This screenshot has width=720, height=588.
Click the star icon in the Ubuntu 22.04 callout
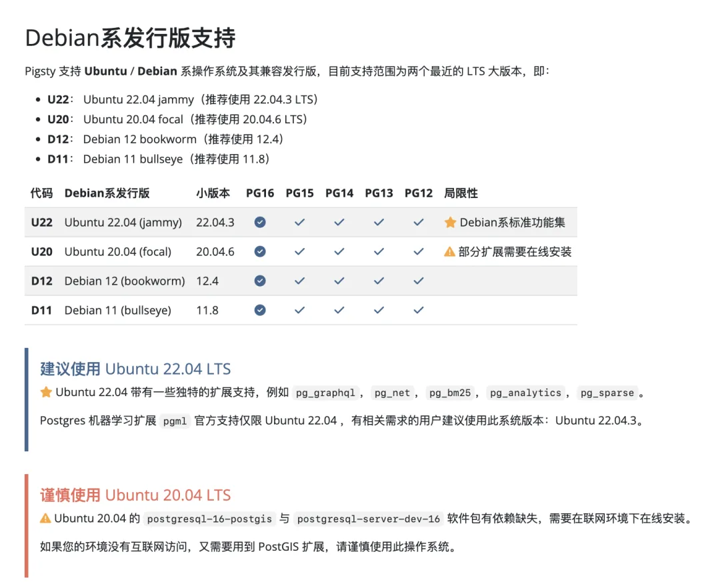pyautogui.click(x=46, y=392)
